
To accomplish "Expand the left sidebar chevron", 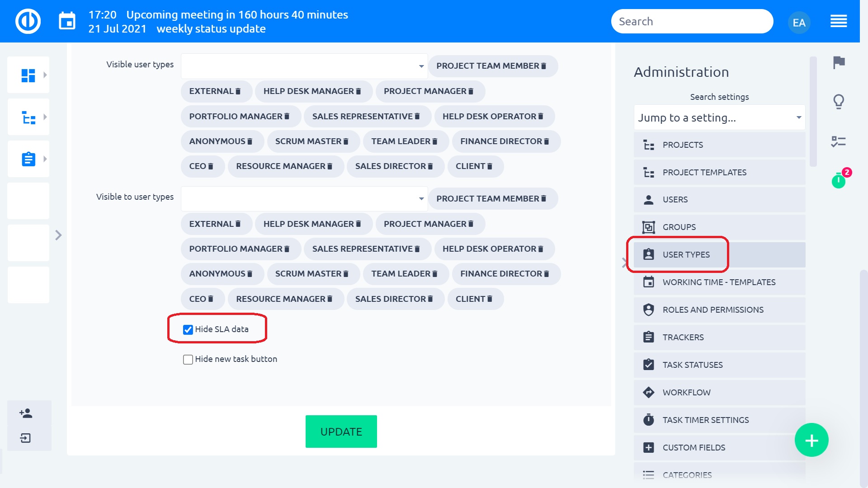I will 58,235.
